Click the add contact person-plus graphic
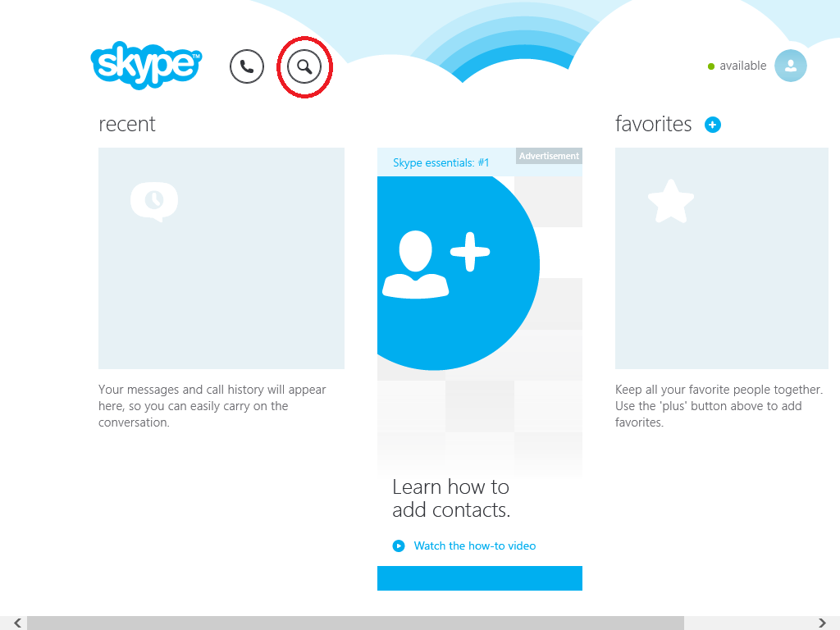Viewport: 840px width, 630px height. tap(436, 264)
